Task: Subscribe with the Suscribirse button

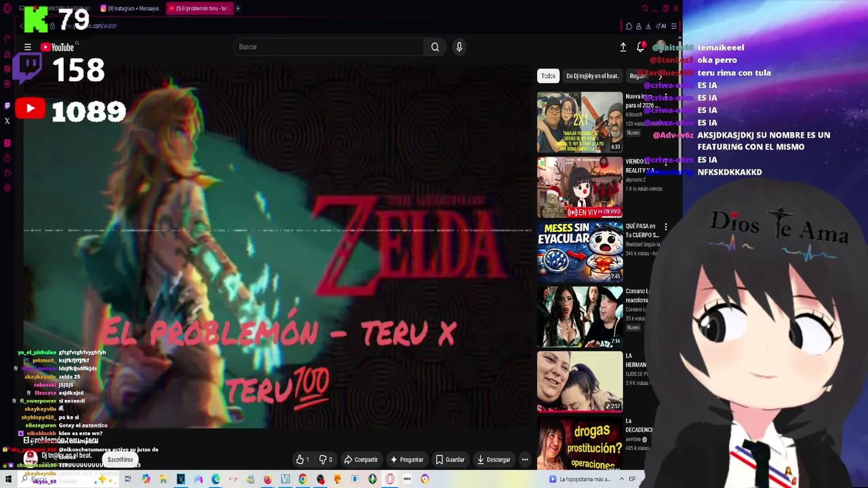Action: [120, 460]
